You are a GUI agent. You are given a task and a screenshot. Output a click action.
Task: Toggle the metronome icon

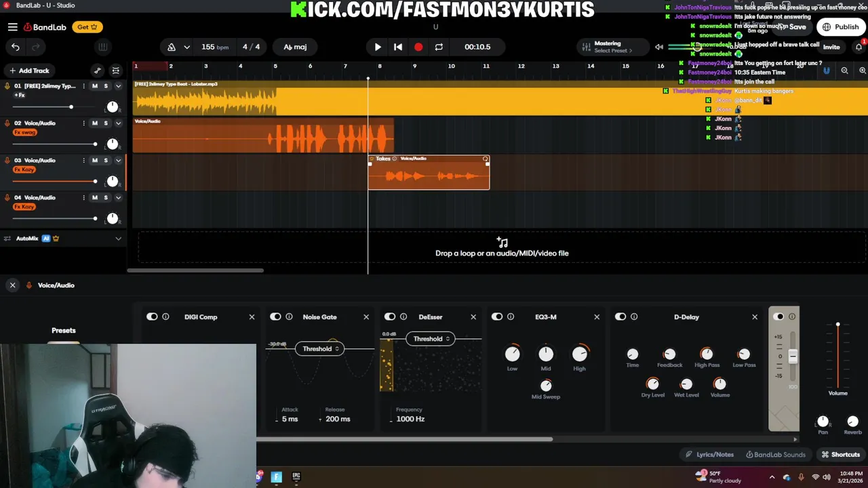(172, 47)
